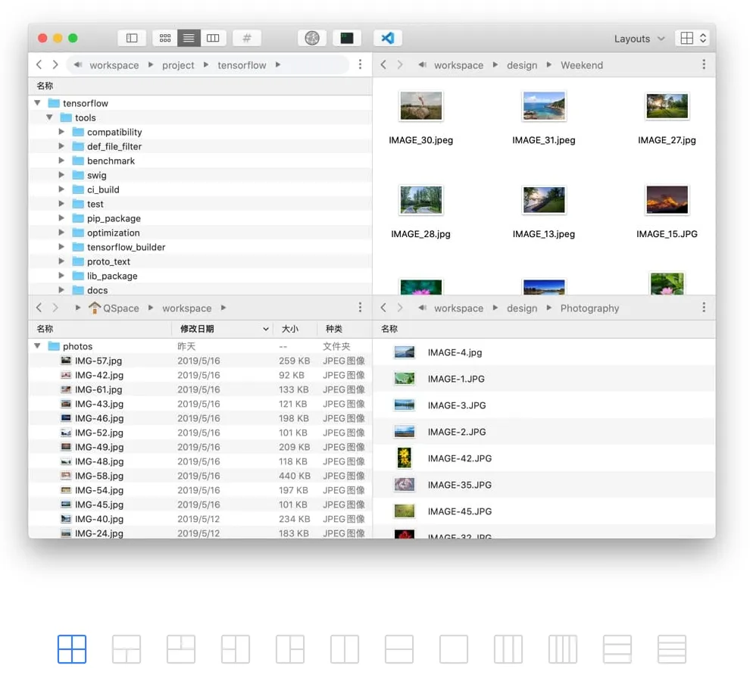Open the pane layout grid selector
The image size is (750, 700).
pos(693,39)
